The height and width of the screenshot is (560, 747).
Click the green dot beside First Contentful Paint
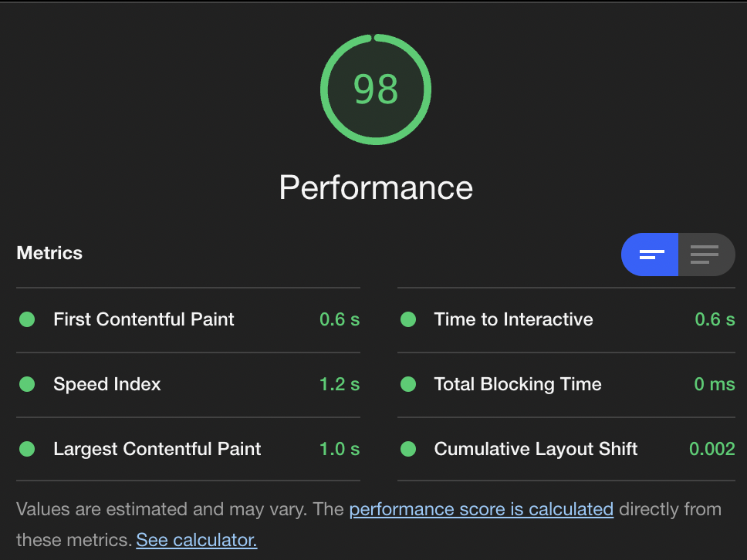point(27,319)
